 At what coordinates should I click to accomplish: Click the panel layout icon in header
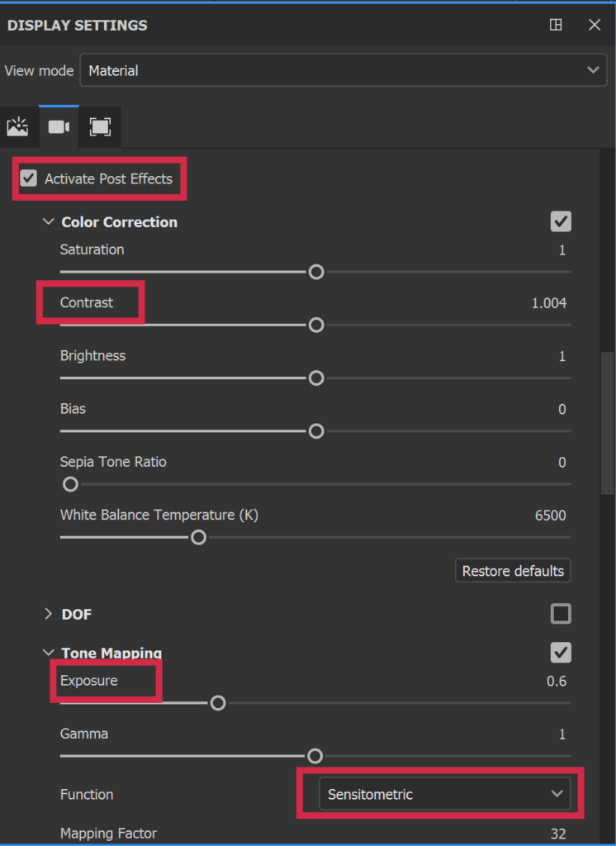click(x=556, y=25)
